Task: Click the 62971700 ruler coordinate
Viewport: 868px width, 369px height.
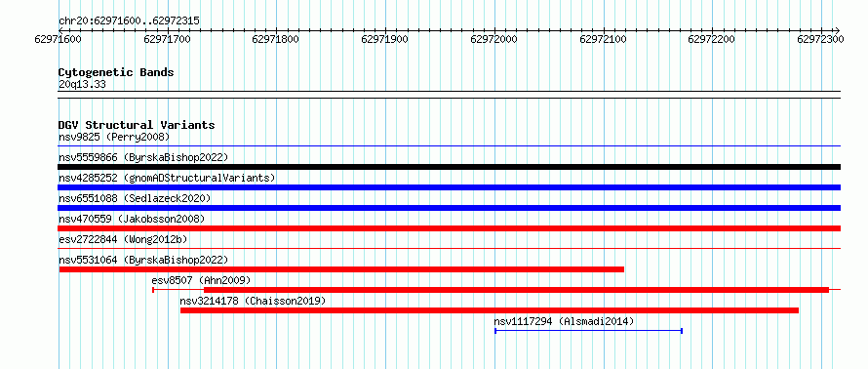Action: pyautogui.click(x=167, y=39)
